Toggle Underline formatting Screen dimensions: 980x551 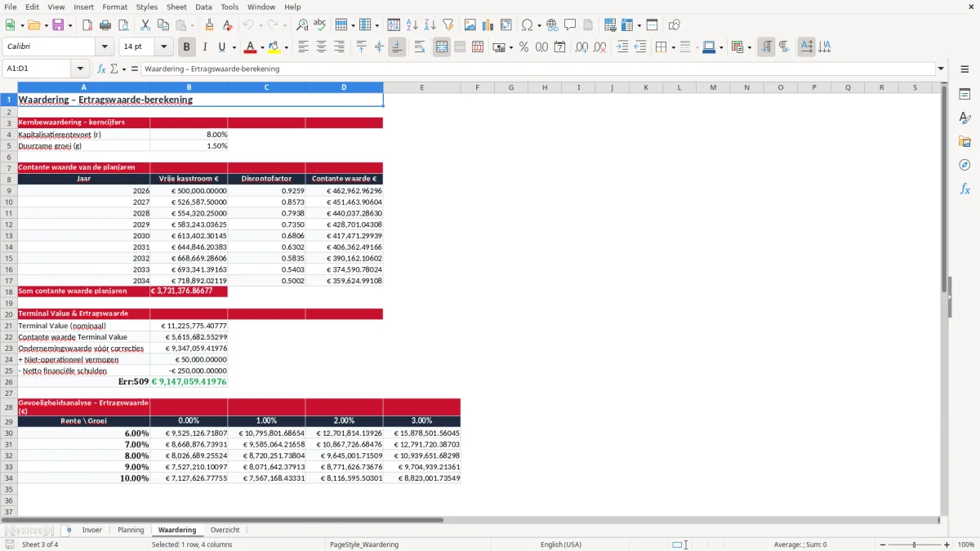click(x=221, y=47)
